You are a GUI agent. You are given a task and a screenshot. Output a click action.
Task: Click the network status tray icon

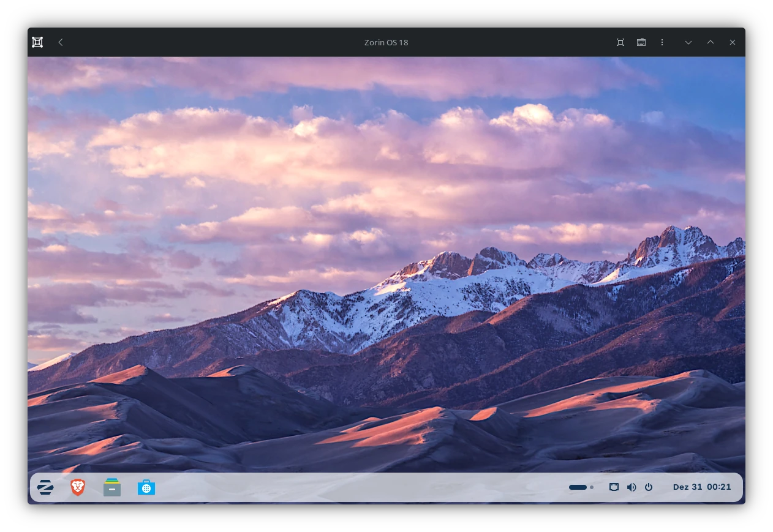614,487
